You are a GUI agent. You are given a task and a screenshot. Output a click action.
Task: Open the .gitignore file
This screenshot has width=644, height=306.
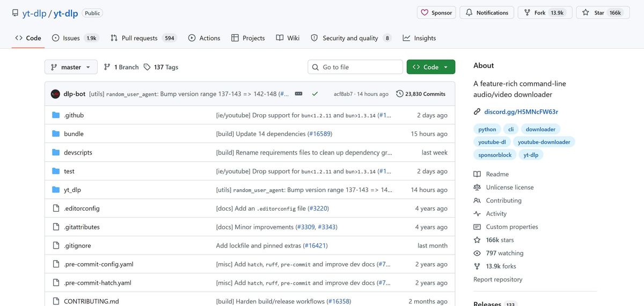(77, 245)
